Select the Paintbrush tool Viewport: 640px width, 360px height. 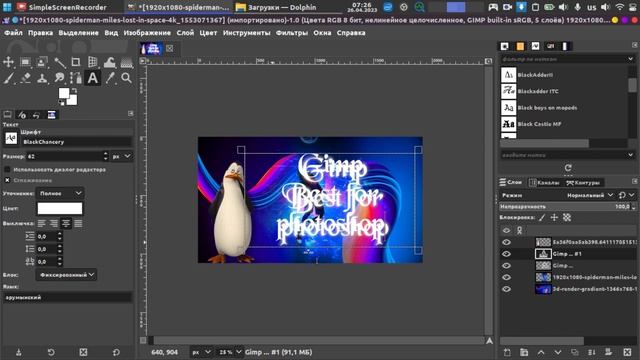pyautogui.click(x=8, y=78)
